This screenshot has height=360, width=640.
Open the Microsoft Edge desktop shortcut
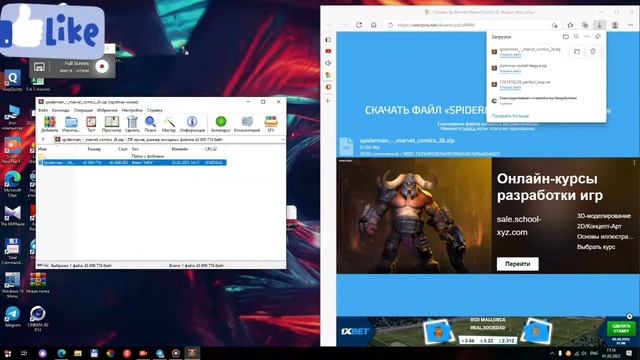(12, 184)
